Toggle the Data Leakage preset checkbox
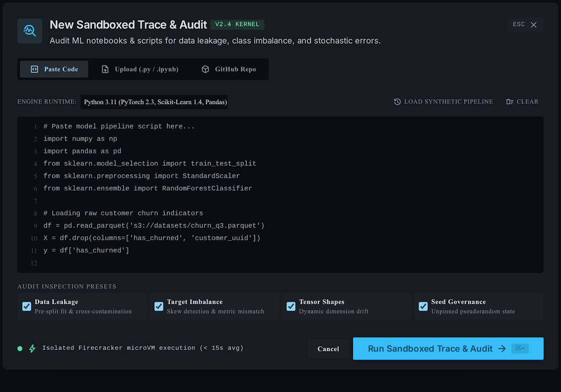The image size is (561, 392). [26, 306]
